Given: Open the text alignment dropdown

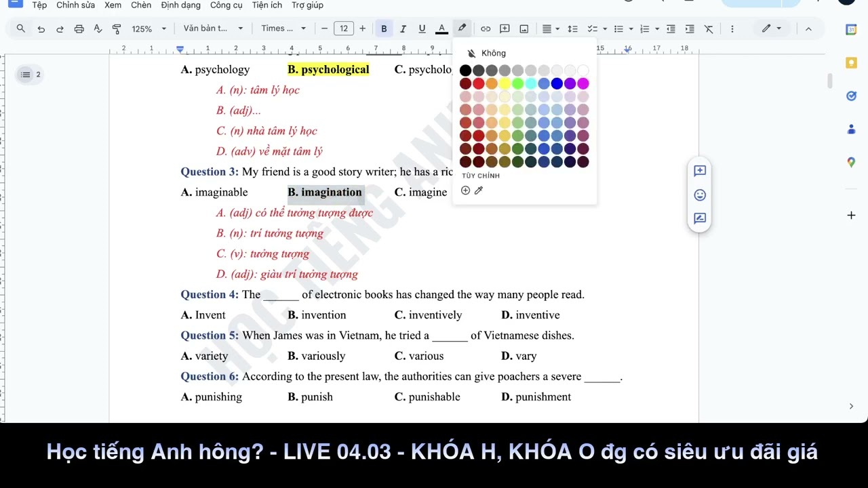Looking at the screenshot, I should 551,28.
